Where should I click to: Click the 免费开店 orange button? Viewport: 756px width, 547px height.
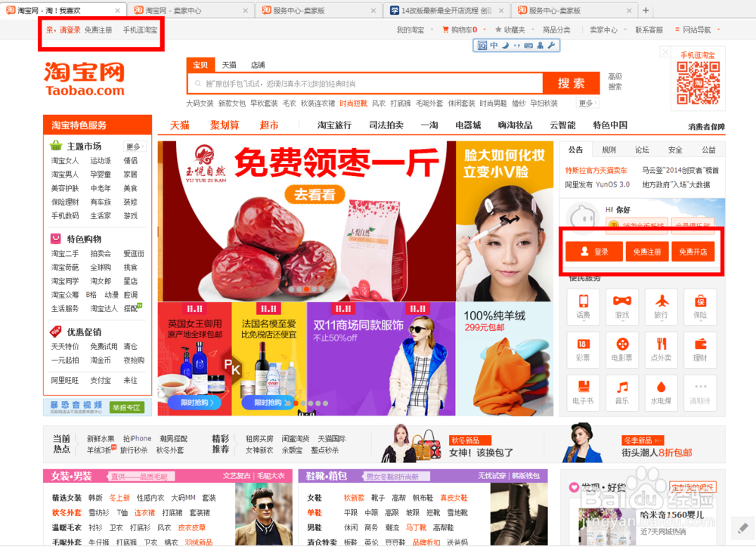click(692, 252)
